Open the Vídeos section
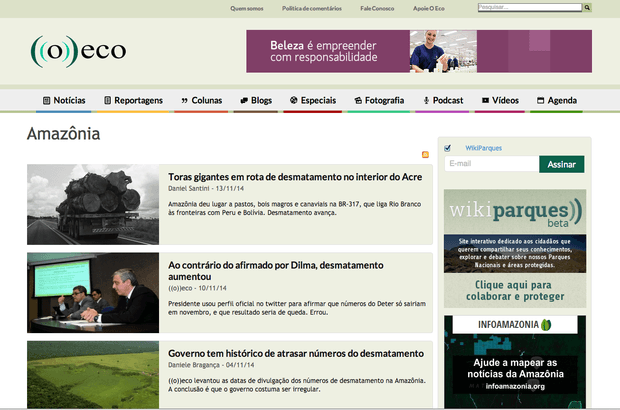This screenshot has width=620, height=410. pyautogui.click(x=500, y=100)
